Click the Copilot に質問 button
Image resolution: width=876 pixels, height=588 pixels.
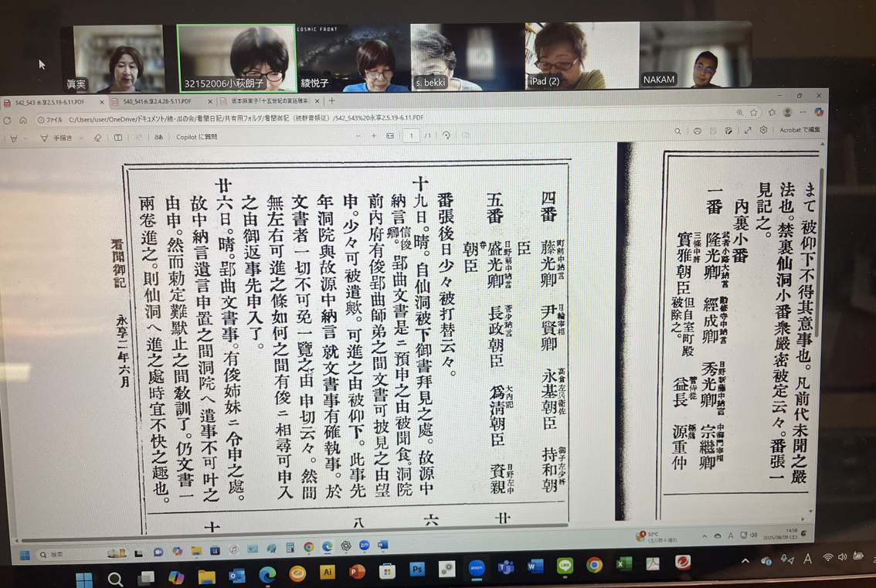point(196,138)
